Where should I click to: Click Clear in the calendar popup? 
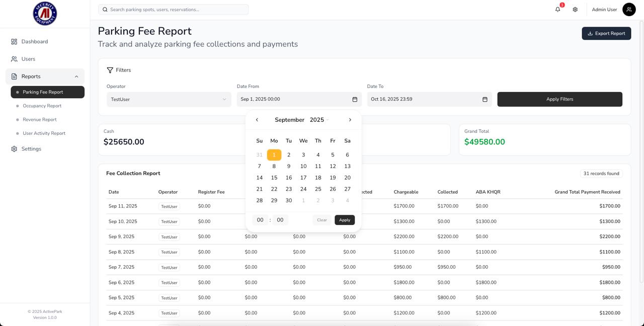[322, 220]
